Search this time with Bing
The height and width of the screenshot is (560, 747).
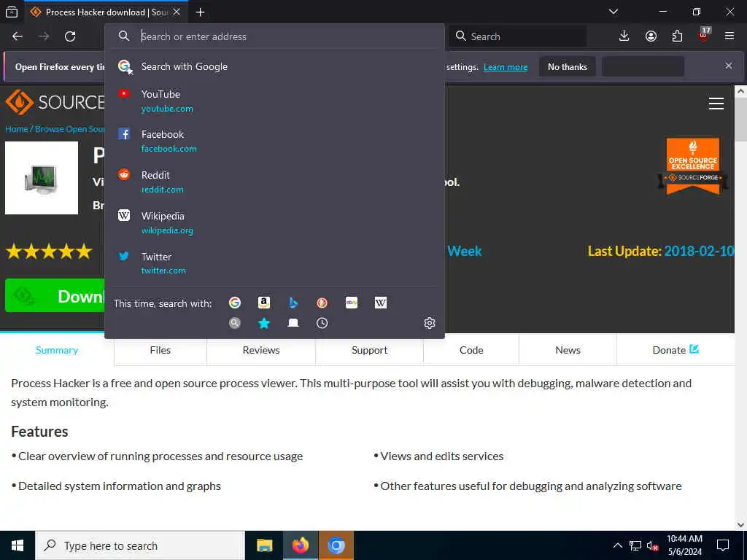point(293,303)
